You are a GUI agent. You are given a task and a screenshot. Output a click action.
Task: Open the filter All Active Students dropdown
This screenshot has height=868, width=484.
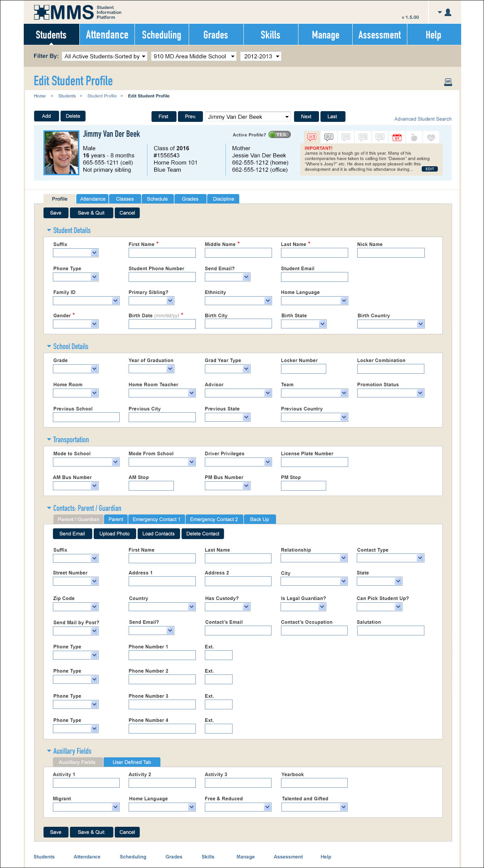[x=105, y=56]
